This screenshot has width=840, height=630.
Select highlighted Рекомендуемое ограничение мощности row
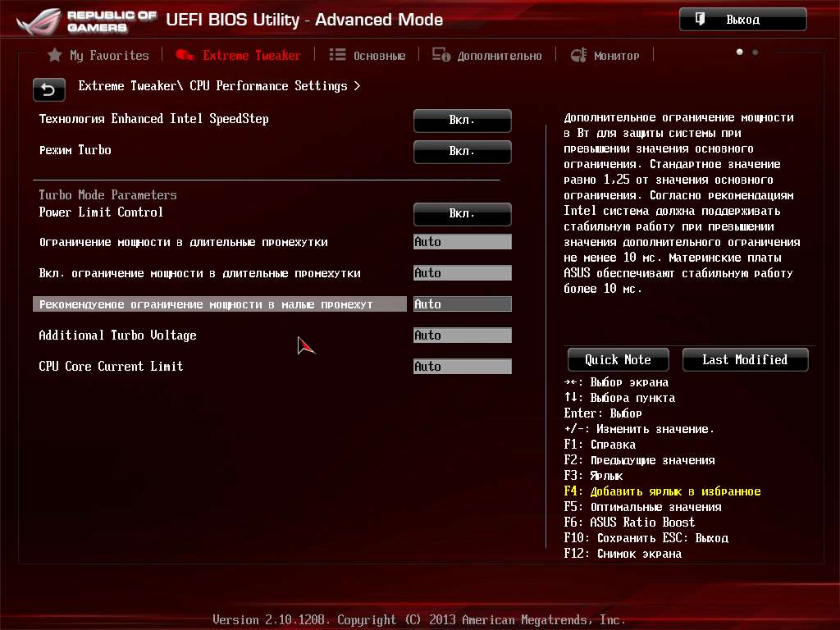pos(220,304)
